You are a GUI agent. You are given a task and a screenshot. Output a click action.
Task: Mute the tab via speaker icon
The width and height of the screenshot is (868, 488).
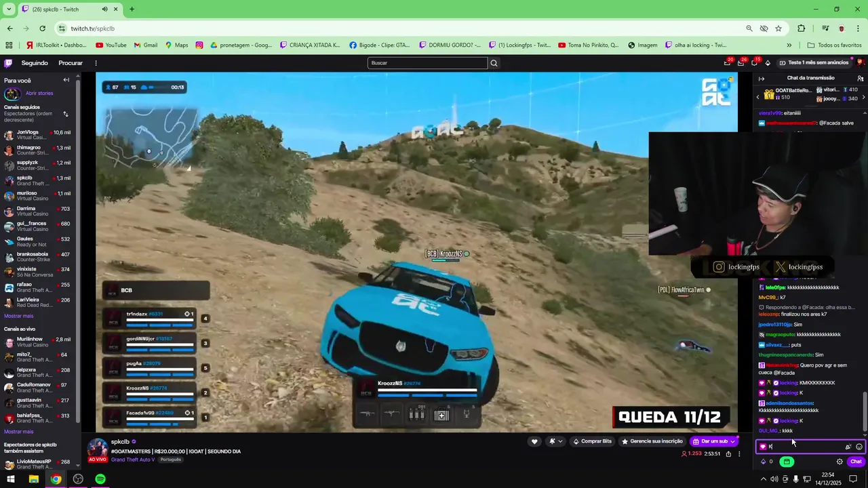tap(104, 9)
